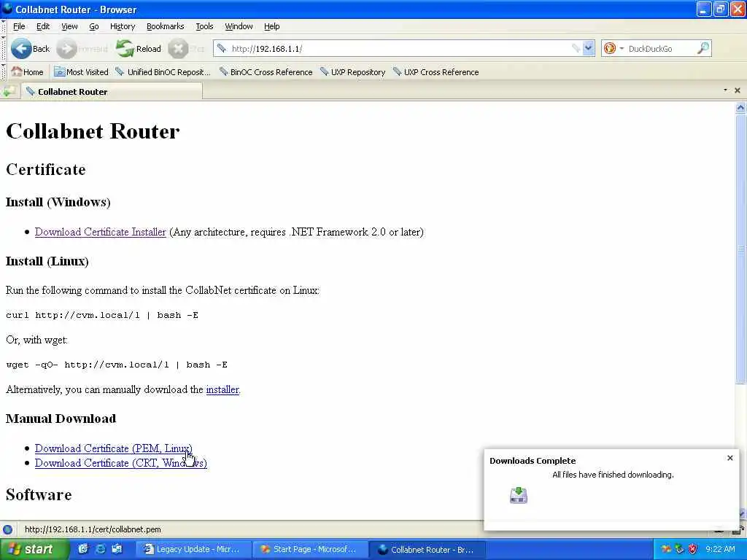
Task: Click the Manual Download heading
Action: pyautogui.click(x=61, y=419)
